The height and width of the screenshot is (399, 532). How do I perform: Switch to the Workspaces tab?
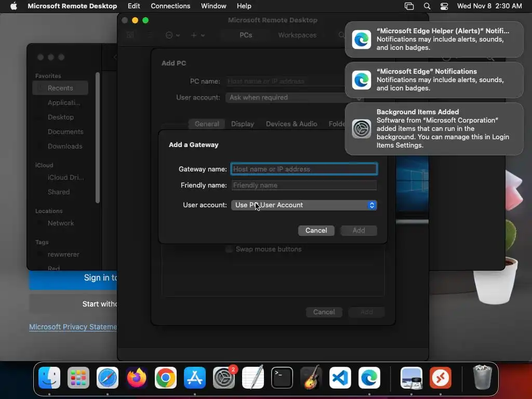tap(297, 35)
